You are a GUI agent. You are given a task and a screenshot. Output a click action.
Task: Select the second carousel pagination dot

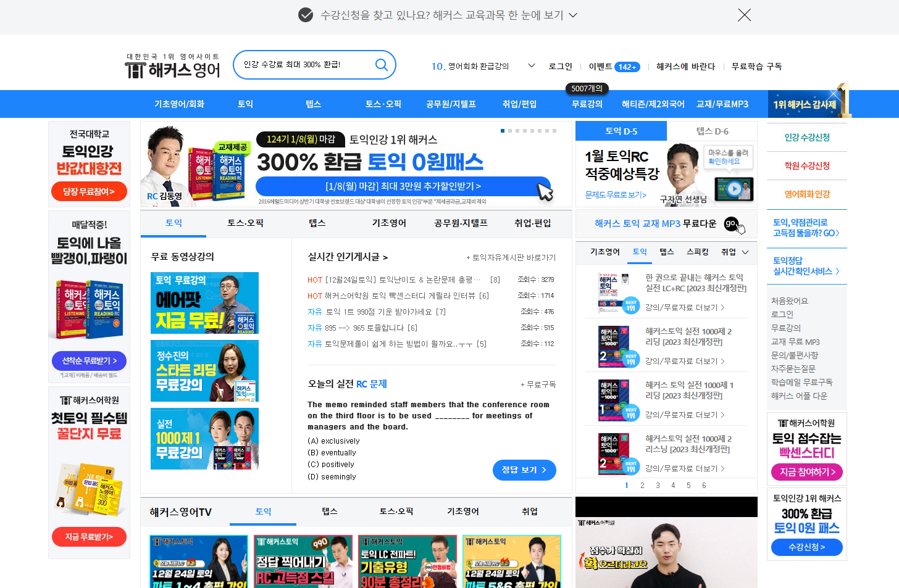point(510,131)
